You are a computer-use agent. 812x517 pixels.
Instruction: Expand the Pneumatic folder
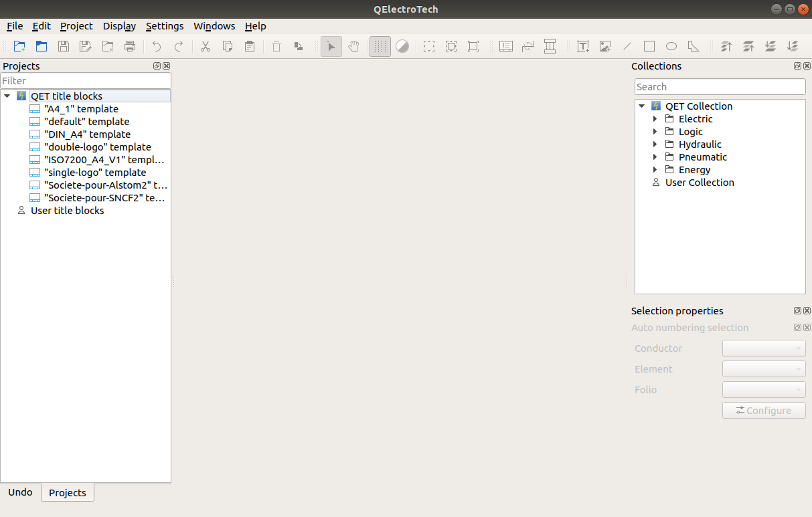point(655,157)
